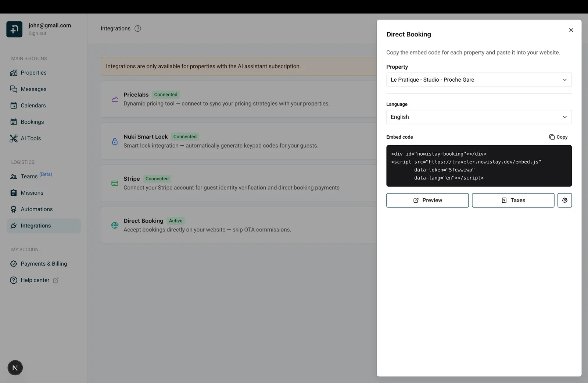
Task: Open the Pricelabs integration card
Action: pos(239,99)
